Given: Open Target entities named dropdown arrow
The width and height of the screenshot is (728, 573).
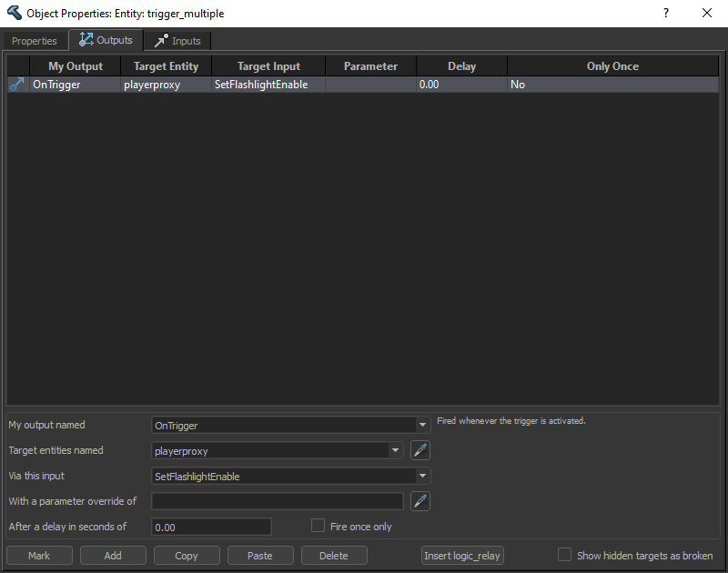Looking at the screenshot, I should [x=395, y=450].
